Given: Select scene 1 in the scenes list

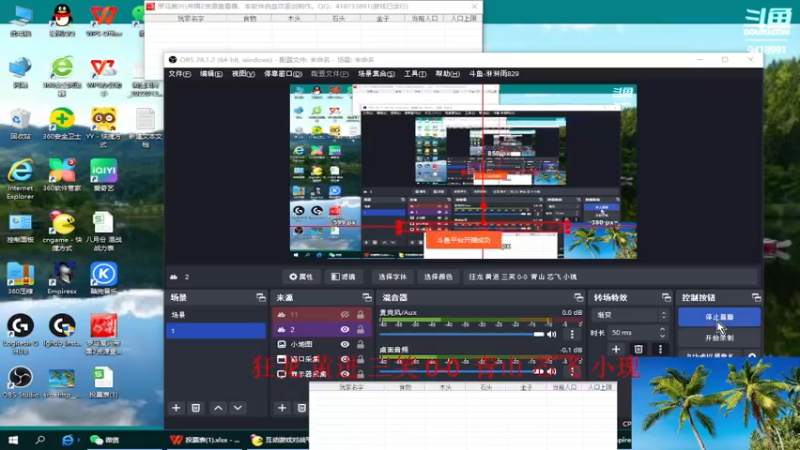Looking at the screenshot, I should 216,331.
